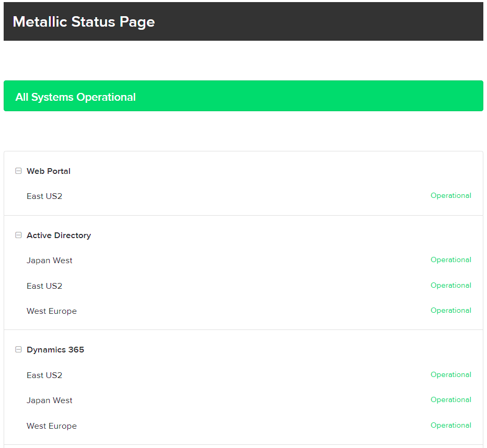Click Operational status for Active Directory East US2

(450, 286)
